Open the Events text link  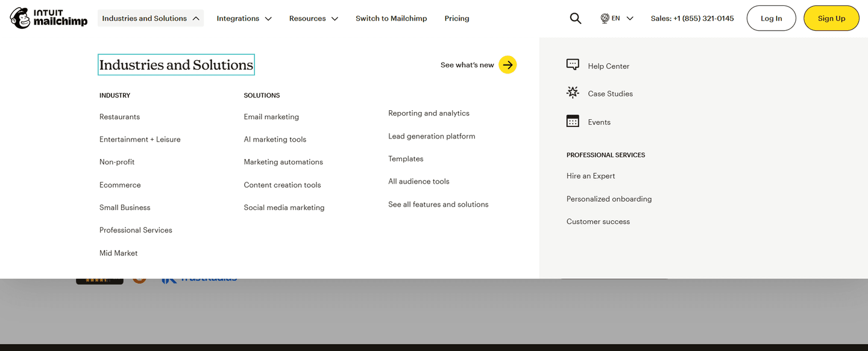coord(599,122)
